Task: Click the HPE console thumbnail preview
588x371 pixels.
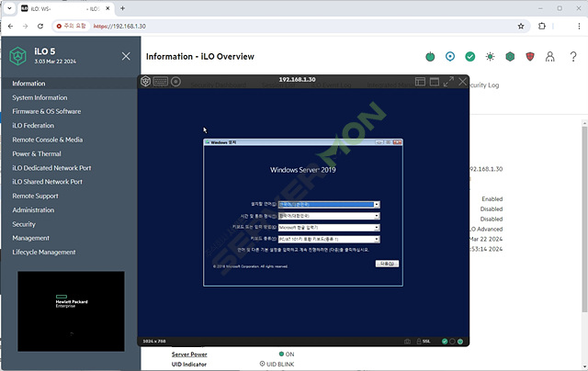Action: (71, 311)
